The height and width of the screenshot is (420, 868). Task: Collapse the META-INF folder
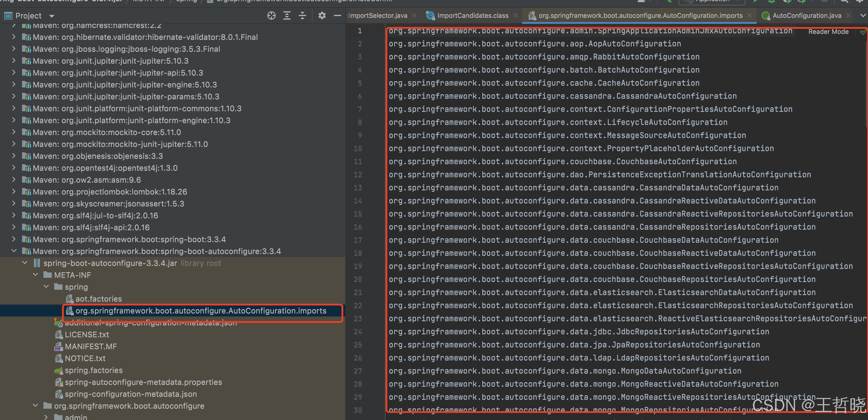point(35,275)
